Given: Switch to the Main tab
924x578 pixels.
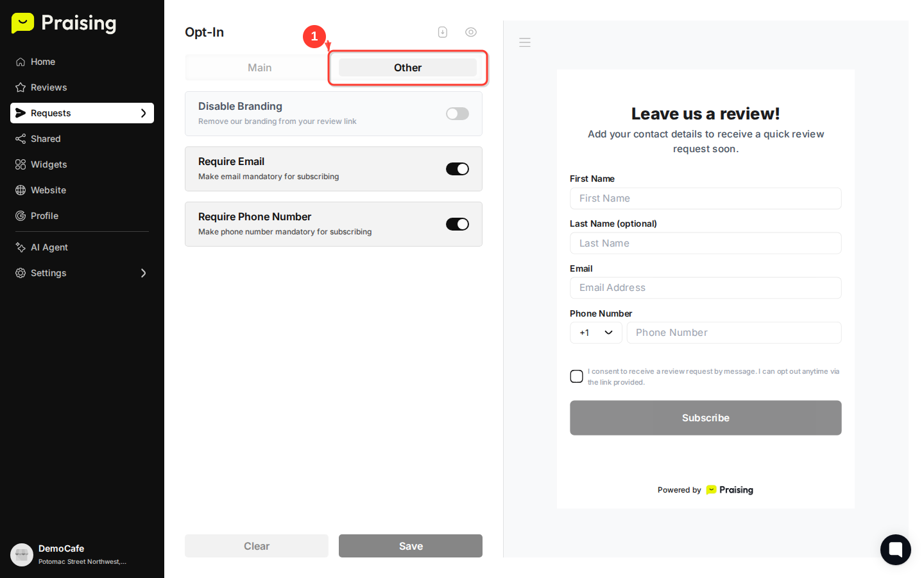Looking at the screenshot, I should (259, 67).
